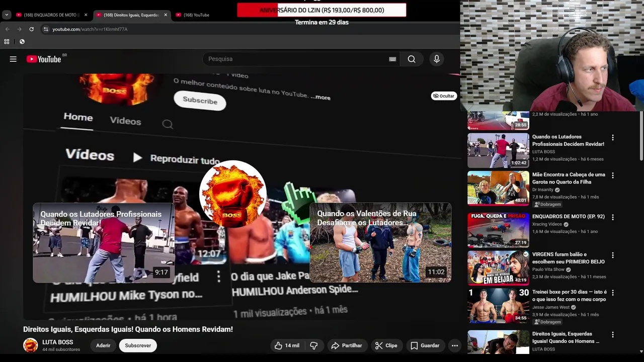Image resolution: width=644 pixels, height=362 pixels.
Task: Click Dr Insanity channel name
Action: [542, 190]
